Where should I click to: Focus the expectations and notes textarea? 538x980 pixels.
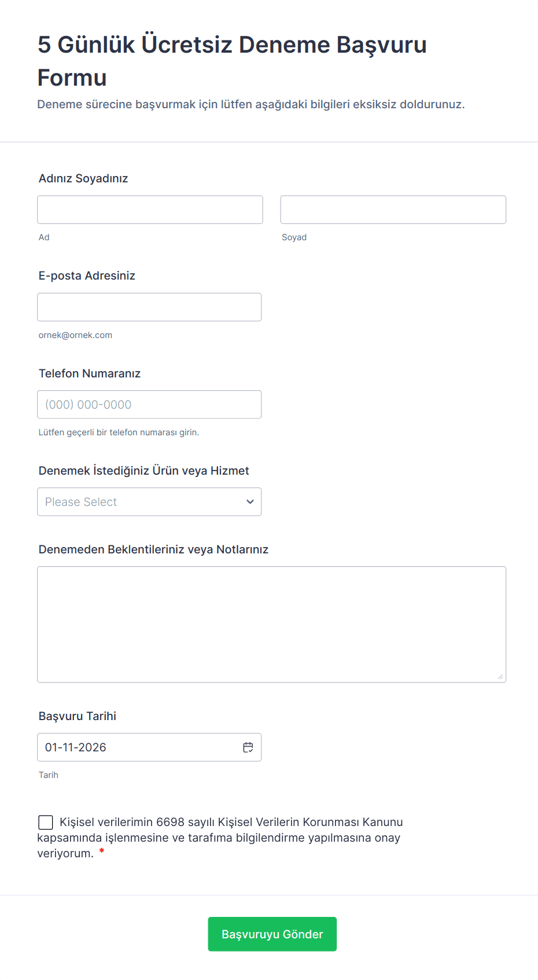(271, 624)
